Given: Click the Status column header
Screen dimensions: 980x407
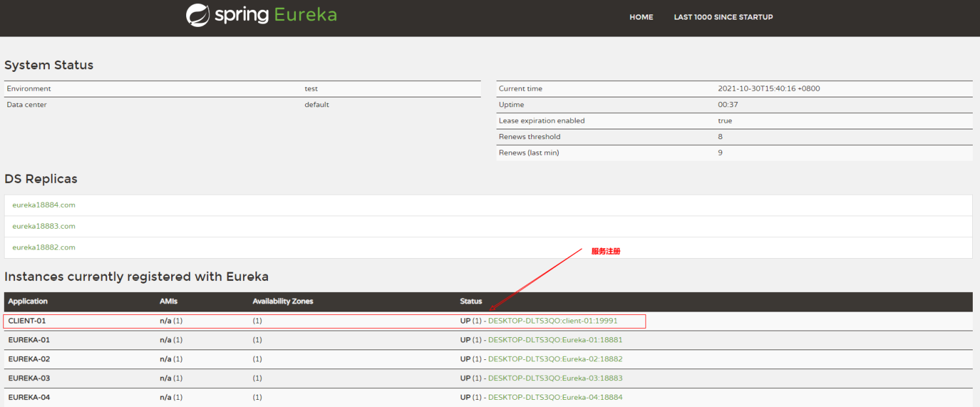Looking at the screenshot, I should pos(471,301).
